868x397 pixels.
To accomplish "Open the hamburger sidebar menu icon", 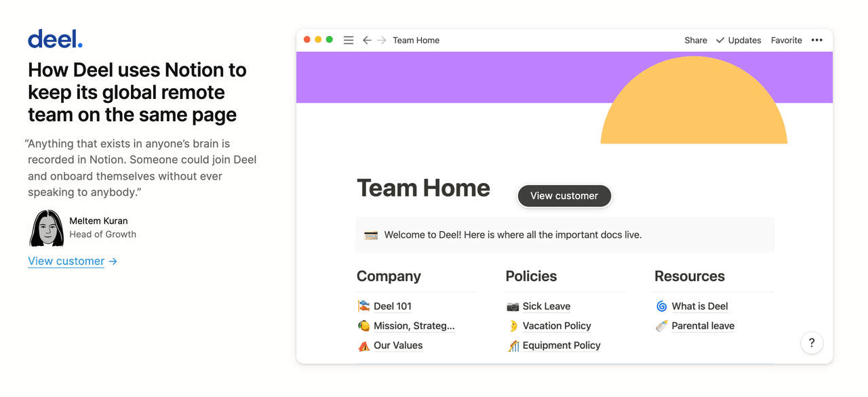I will pyautogui.click(x=349, y=40).
